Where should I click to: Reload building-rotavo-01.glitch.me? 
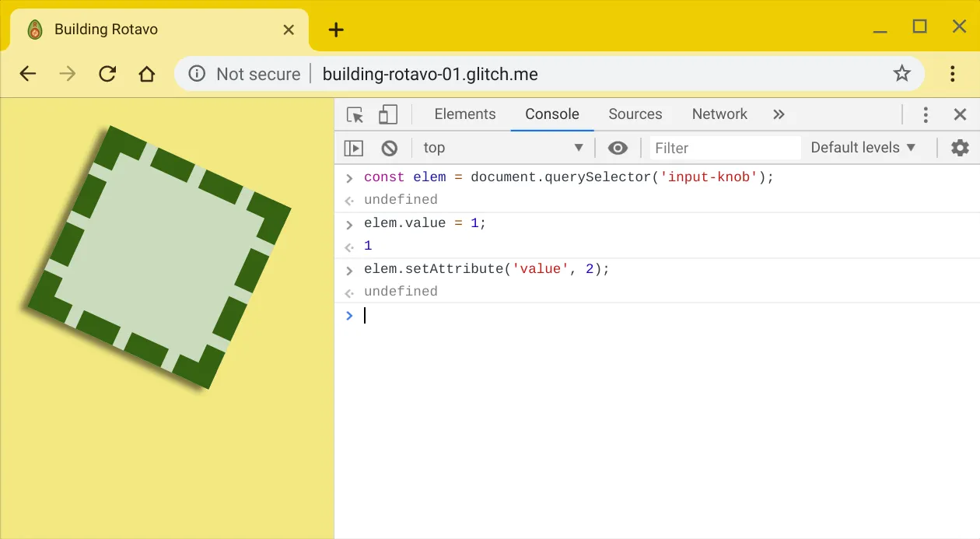click(107, 73)
